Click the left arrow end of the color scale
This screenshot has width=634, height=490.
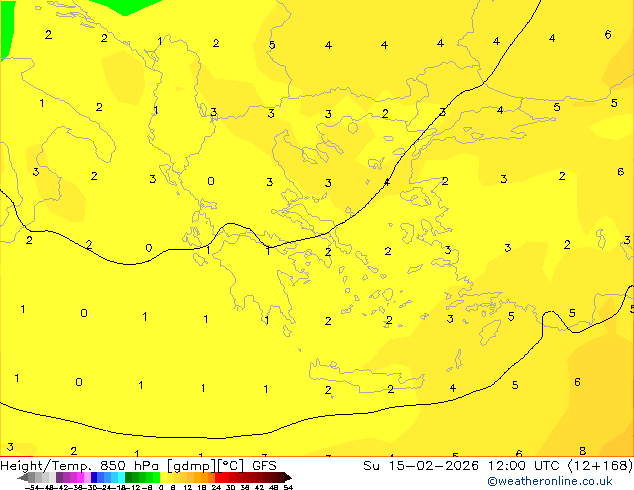click(x=23, y=477)
